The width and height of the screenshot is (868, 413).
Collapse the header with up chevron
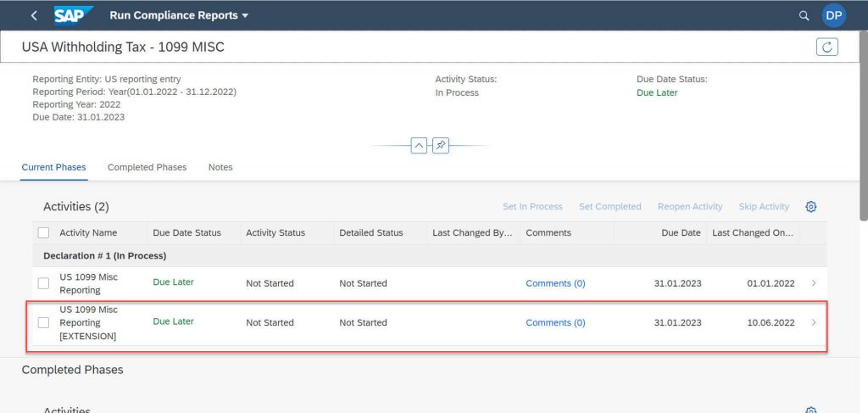419,146
